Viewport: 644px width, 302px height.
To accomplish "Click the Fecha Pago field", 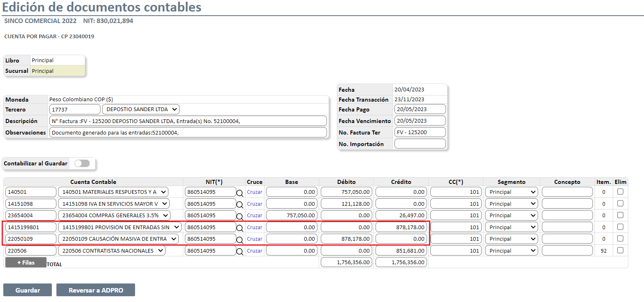I will 420,109.
